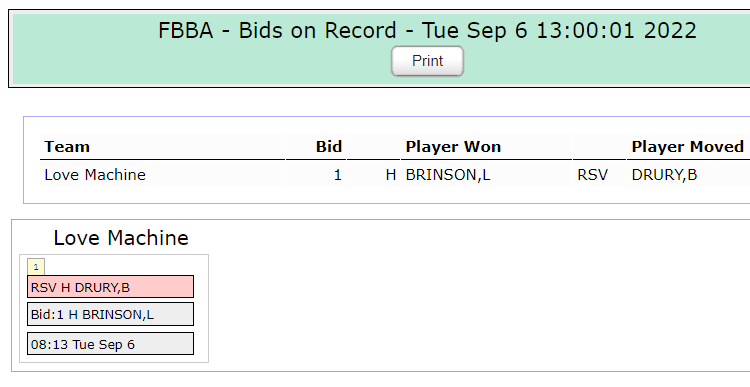Select the pink RSV H DRURY,B box
Viewport: 750px width, 387px height.
point(110,287)
